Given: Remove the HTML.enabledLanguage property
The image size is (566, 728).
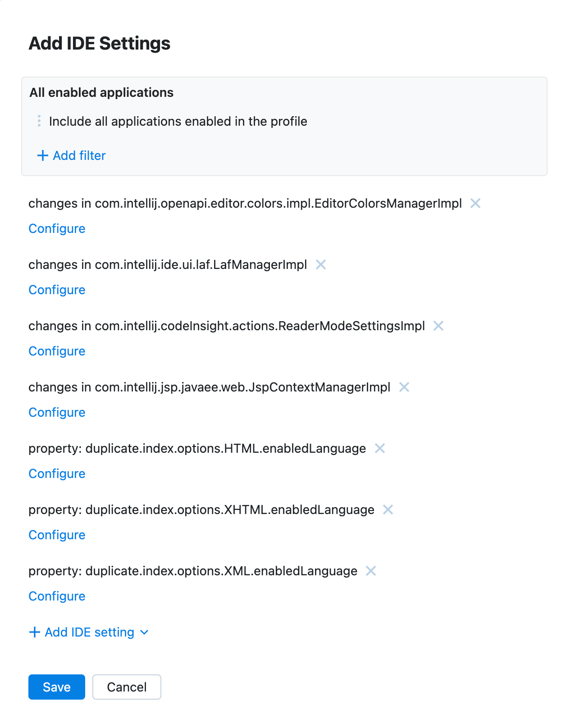Looking at the screenshot, I should pyautogui.click(x=380, y=449).
